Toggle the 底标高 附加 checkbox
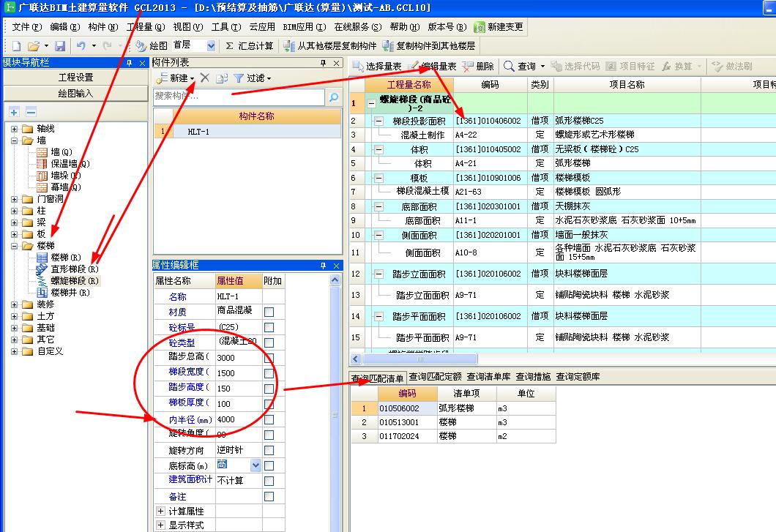The width and height of the screenshot is (776, 532). (269, 465)
